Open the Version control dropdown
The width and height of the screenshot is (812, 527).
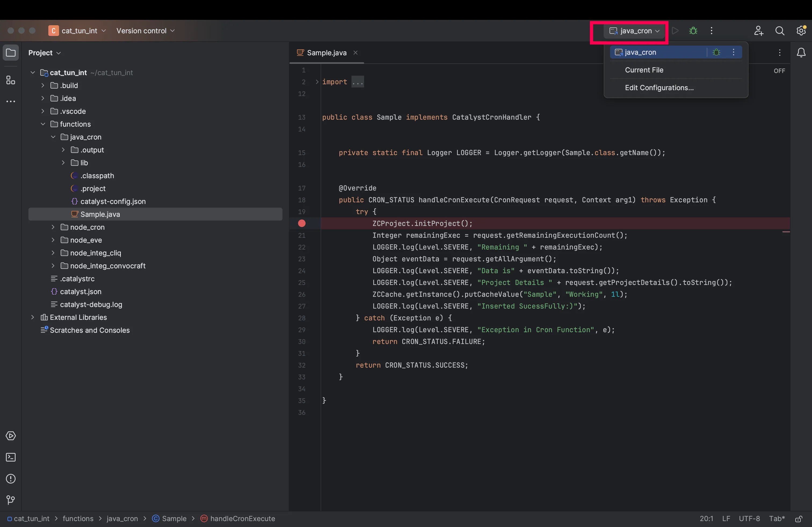(x=146, y=31)
